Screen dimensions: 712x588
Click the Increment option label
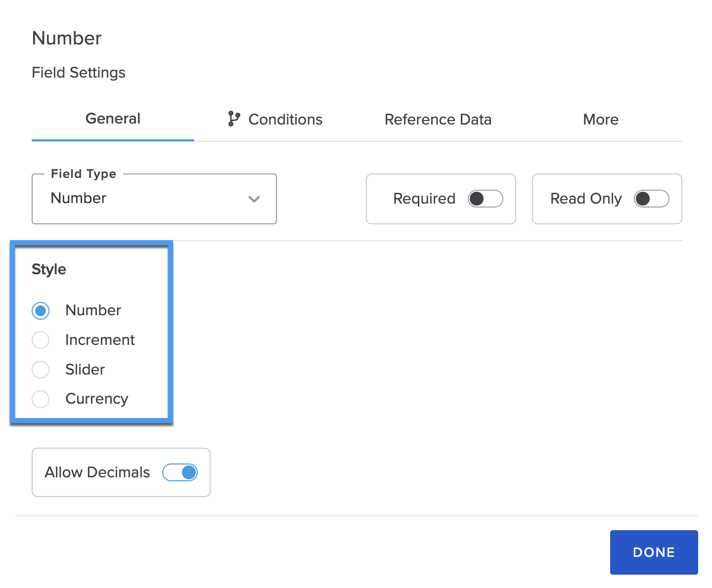pyautogui.click(x=100, y=340)
